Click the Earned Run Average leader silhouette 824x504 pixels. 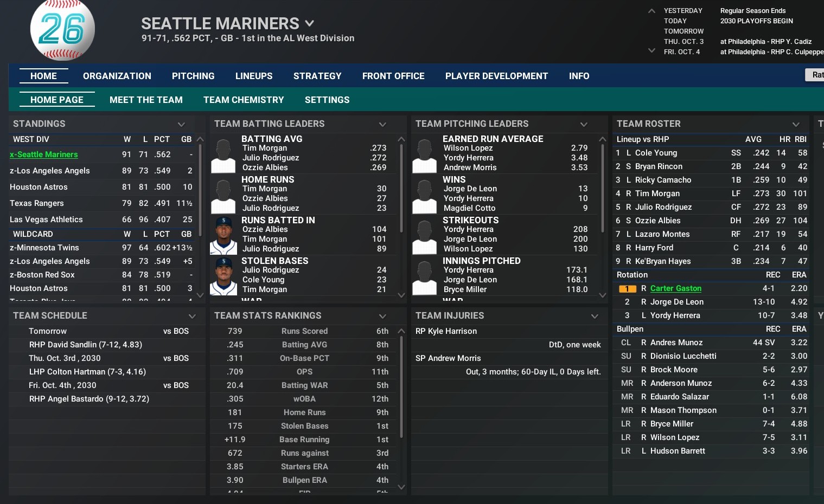(x=424, y=154)
